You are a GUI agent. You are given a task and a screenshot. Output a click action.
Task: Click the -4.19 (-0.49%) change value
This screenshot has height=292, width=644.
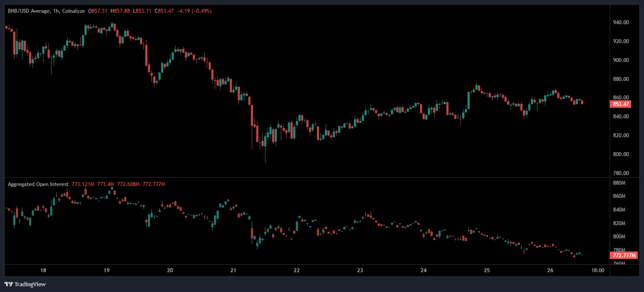[x=194, y=11]
